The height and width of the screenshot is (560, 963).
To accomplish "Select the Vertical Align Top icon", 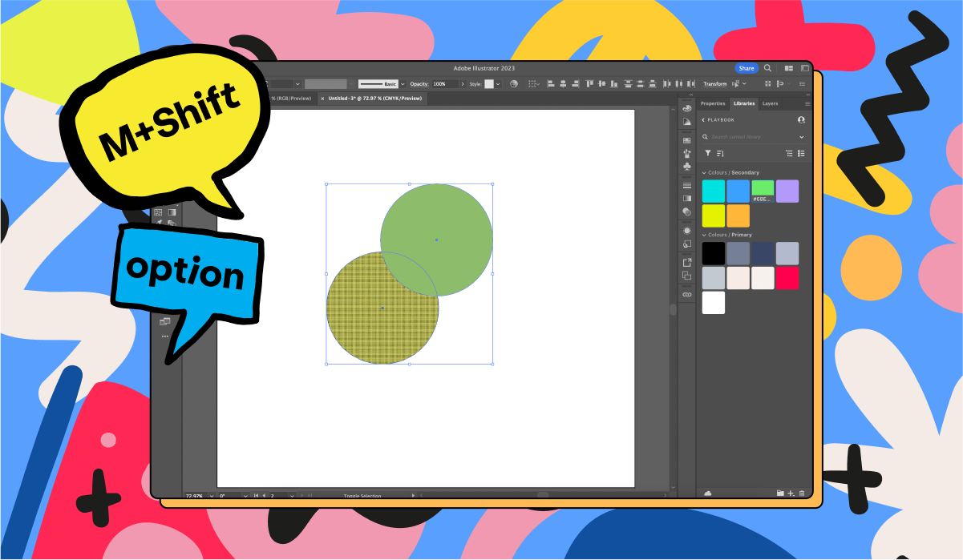I will click(588, 83).
